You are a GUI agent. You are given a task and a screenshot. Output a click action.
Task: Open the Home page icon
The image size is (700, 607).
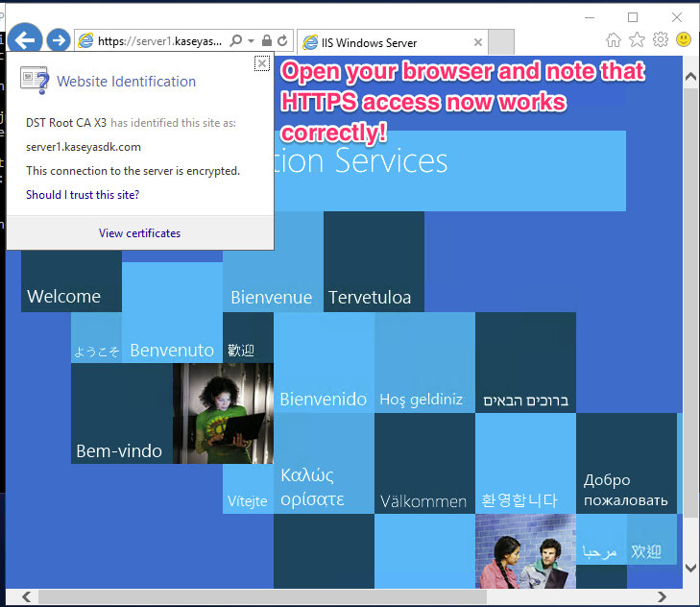(614, 39)
